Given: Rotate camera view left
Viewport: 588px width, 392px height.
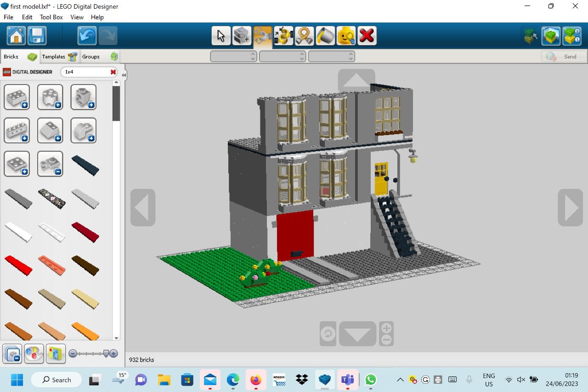Looking at the screenshot, I should tap(143, 207).
